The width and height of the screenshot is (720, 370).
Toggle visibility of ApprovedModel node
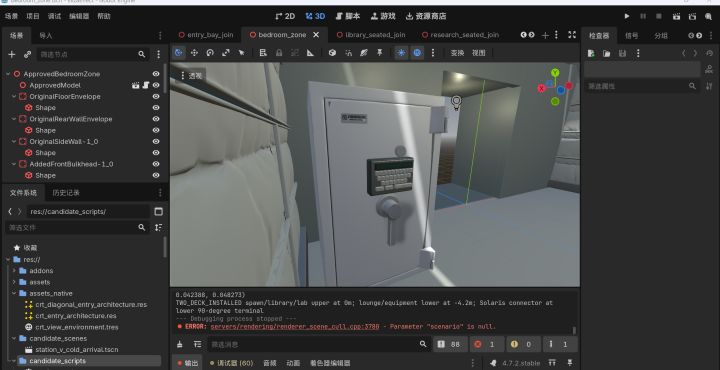156,85
